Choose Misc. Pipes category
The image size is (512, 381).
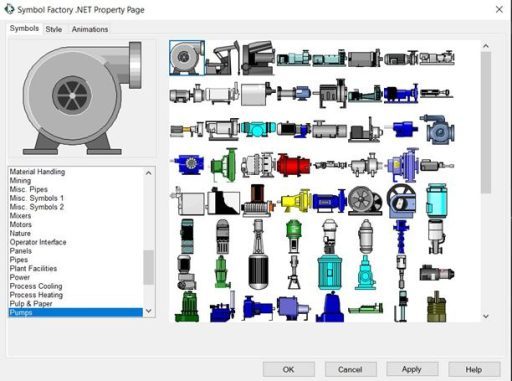point(29,189)
